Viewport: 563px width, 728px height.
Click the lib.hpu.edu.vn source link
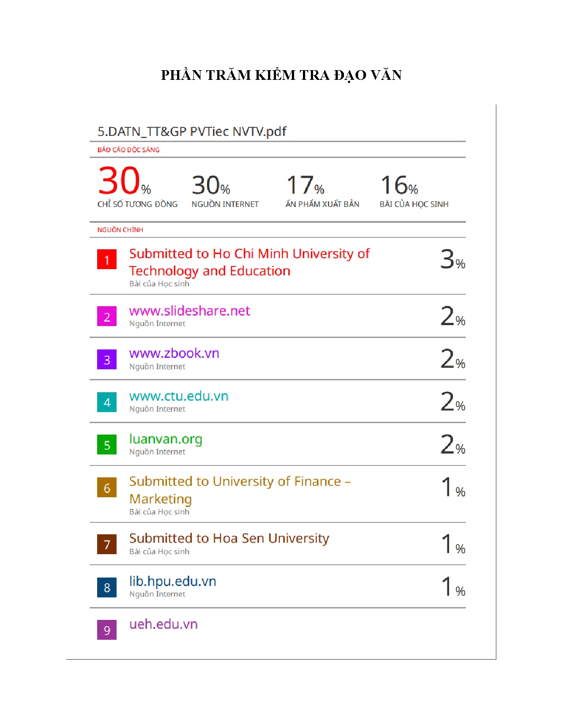tap(173, 581)
